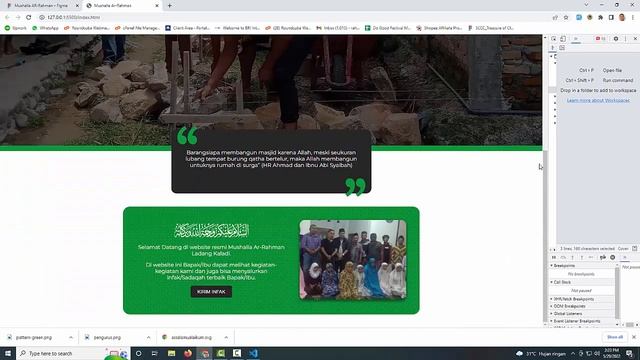Screen dimensions: 640x360
Task: Open Task View in the taskbar
Action: point(155,353)
